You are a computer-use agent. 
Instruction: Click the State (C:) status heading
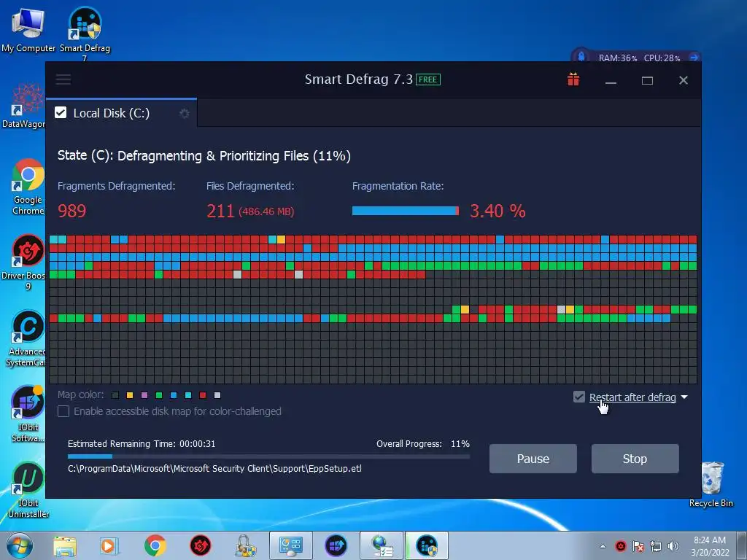coord(204,156)
